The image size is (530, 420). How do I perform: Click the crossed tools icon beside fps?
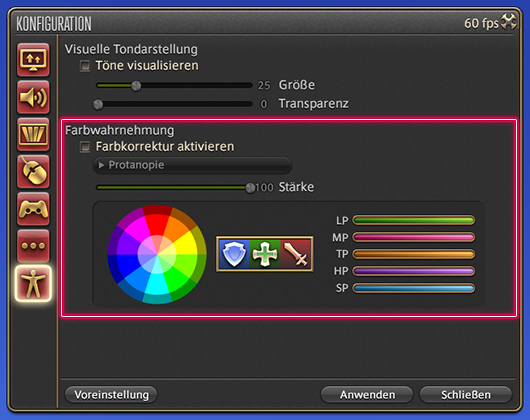508,22
